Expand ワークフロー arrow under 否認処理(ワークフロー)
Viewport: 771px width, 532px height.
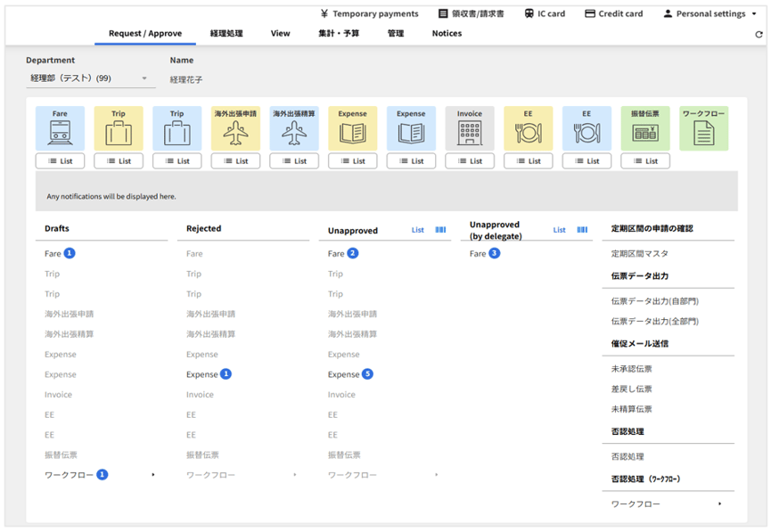pyautogui.click(x=719, y=503)
